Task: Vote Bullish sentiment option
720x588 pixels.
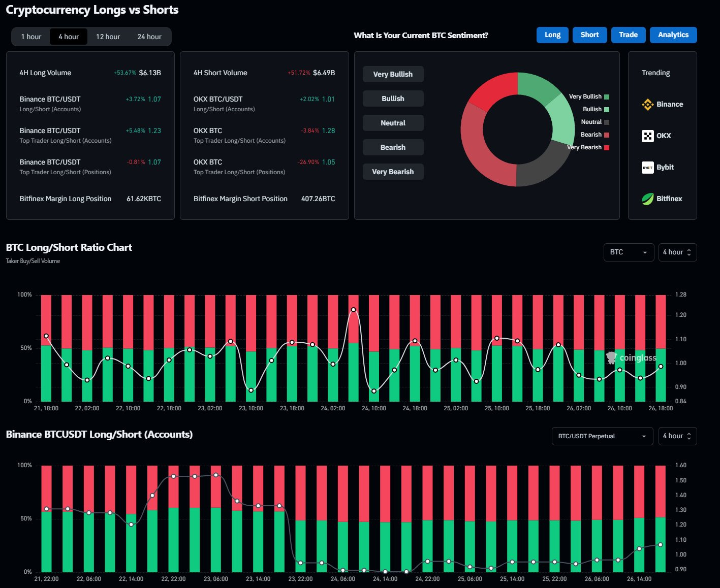Action: [393, 99]
